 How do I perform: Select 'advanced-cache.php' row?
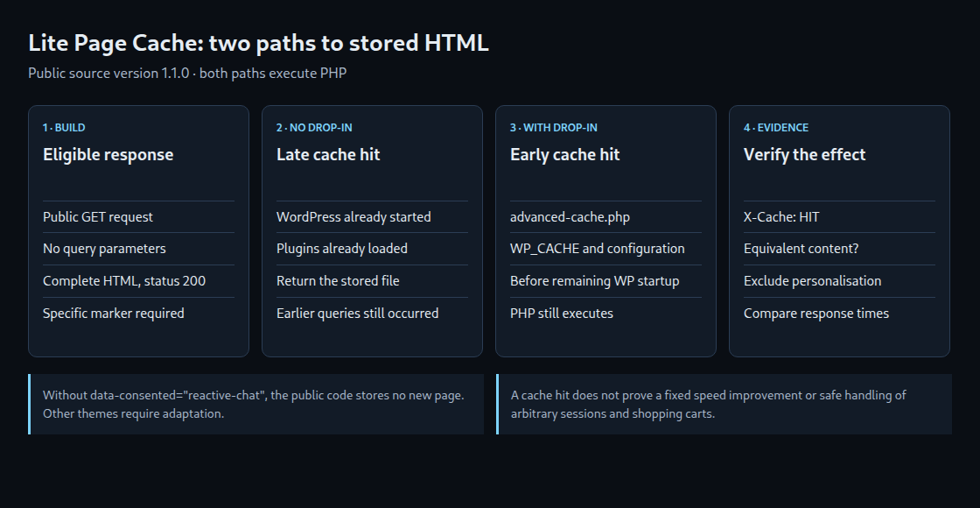605,217
